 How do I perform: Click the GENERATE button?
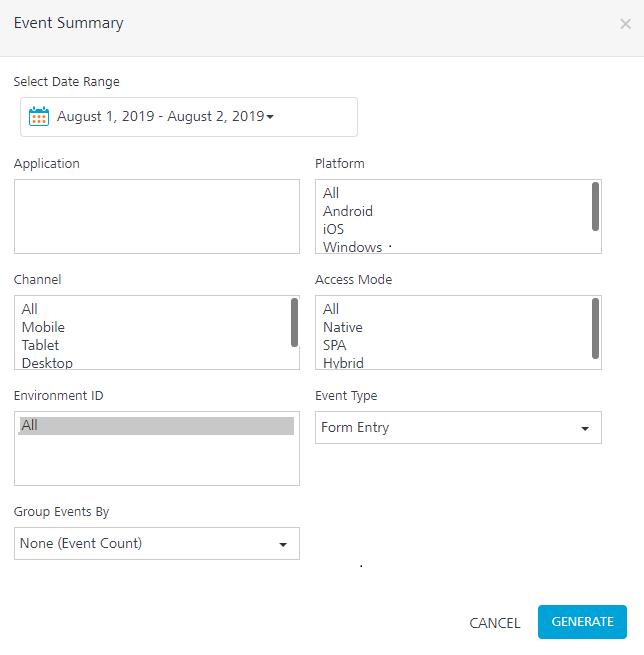click(x=582, y=622)
